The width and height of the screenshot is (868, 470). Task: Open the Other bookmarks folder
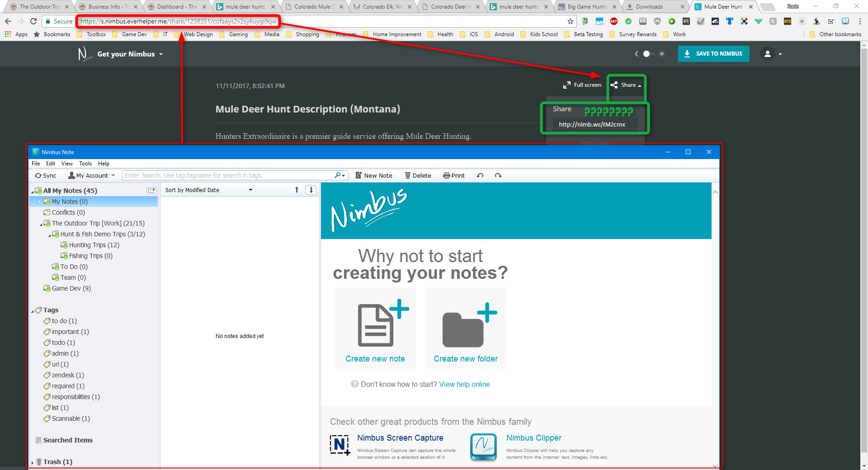pos(835,34)
